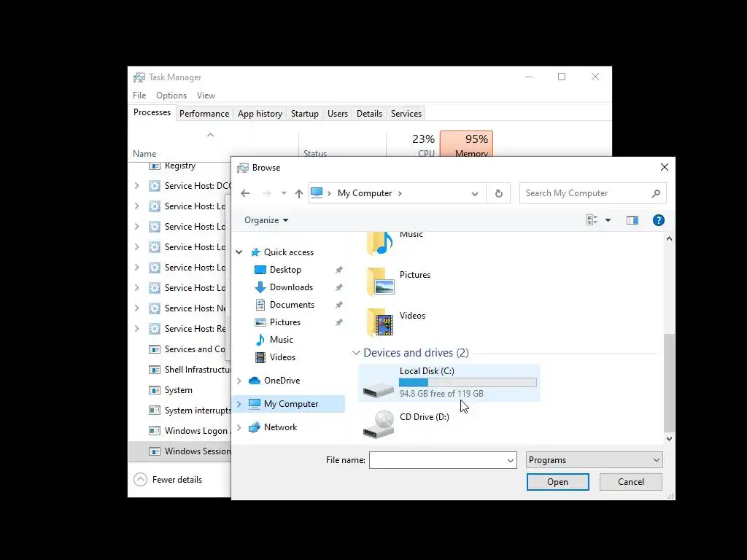Select Desktop in Quick access

coord(285,270)
